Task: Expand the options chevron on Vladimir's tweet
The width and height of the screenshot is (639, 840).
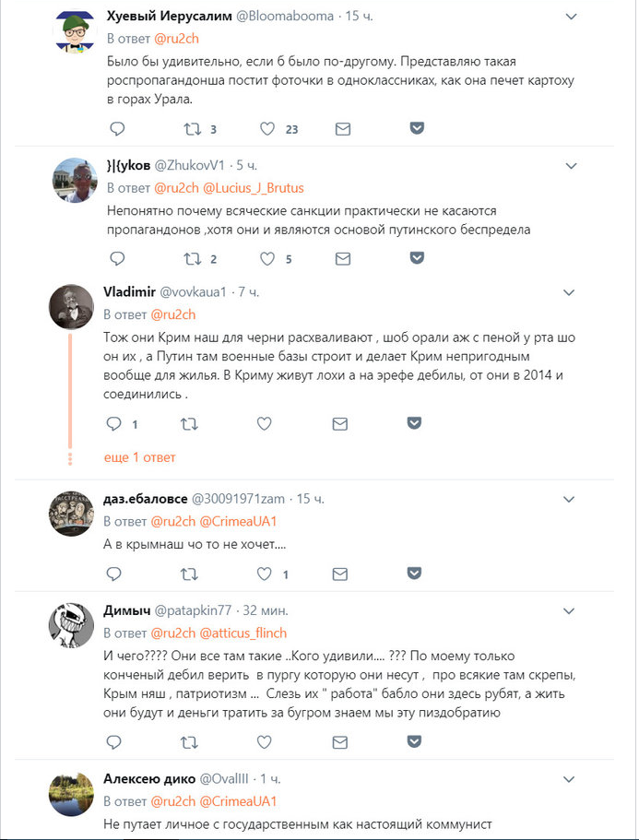Action: coord(569,292)
